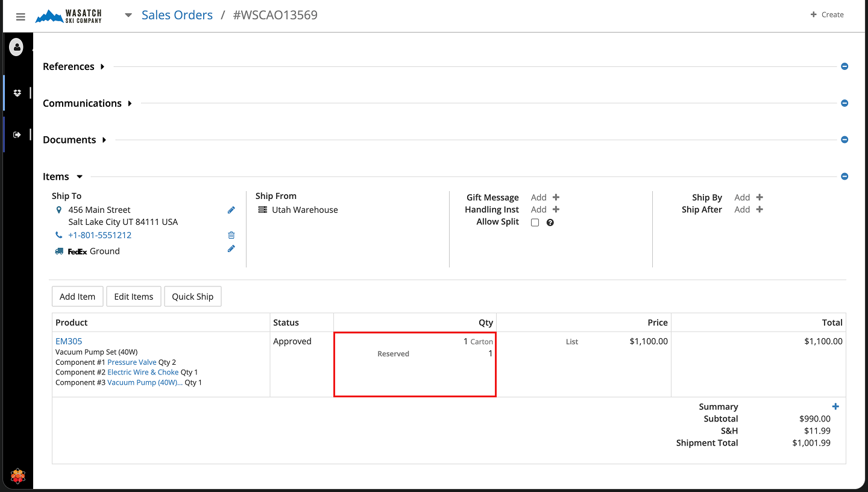Add a Gift Message plus icon
868x492 pixels.
pos(556,197)
